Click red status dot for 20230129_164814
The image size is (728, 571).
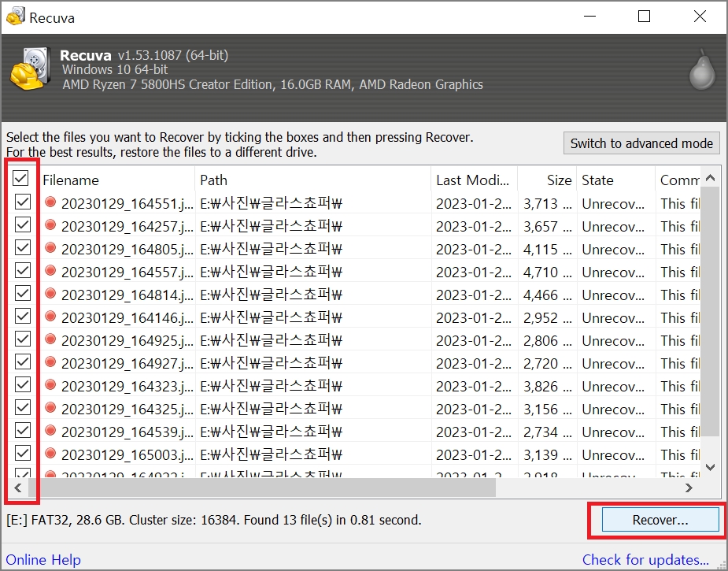click(50, 294)
